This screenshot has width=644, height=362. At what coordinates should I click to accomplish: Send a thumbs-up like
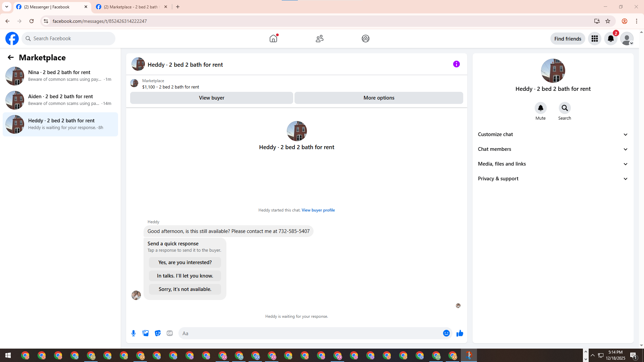coord(460,333)
